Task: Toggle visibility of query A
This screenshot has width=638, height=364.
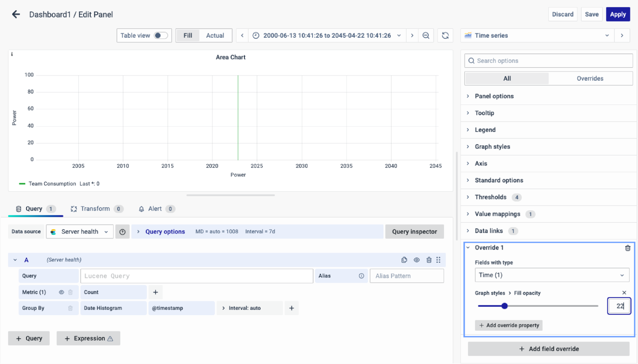Action: pyautogui.click(x=417, y=260)
